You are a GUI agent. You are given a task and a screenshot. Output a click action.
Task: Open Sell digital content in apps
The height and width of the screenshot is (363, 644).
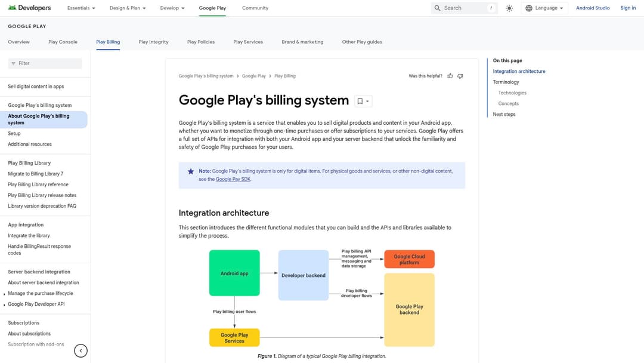coord(36,87)
